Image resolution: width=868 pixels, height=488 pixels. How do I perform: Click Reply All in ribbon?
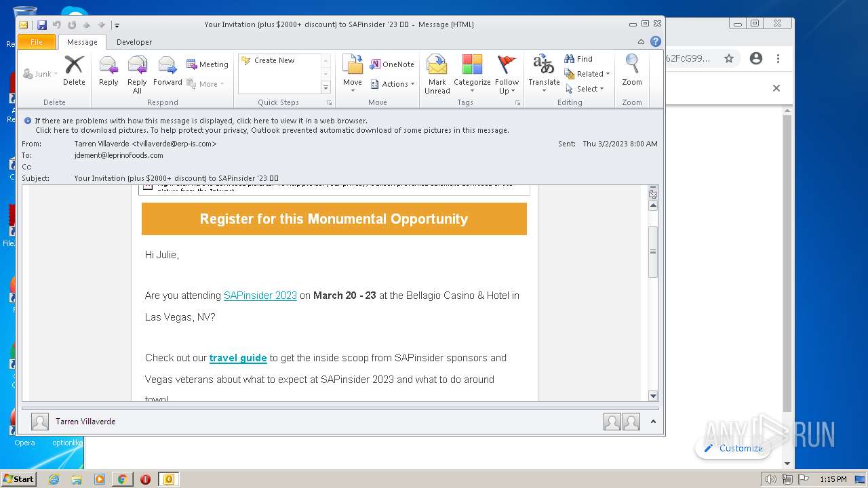click(137, 75)
